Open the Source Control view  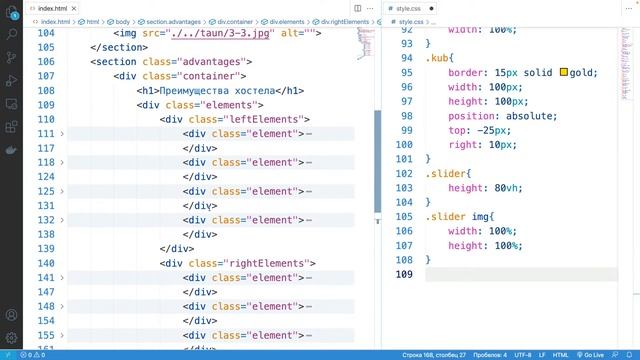(11, 57)
